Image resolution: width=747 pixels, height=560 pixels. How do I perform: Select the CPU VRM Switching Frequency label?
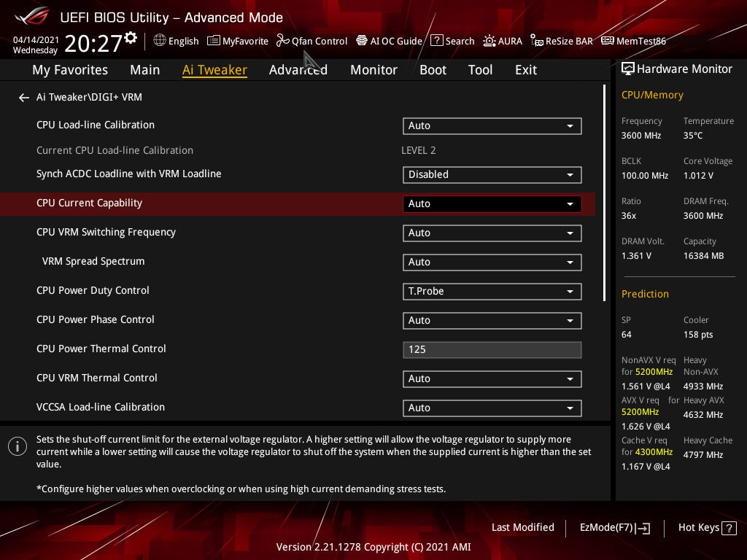pyautogui.click(x=106, y=232)
